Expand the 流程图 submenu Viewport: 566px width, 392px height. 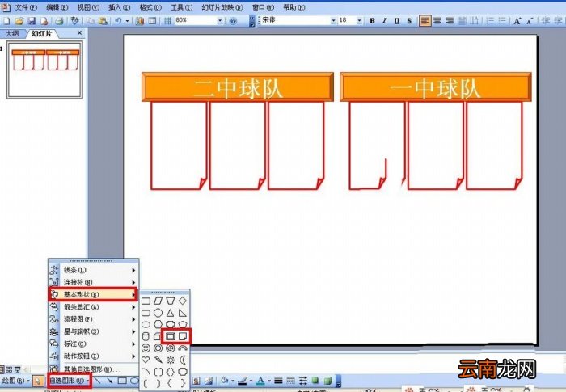pos(93,319)
